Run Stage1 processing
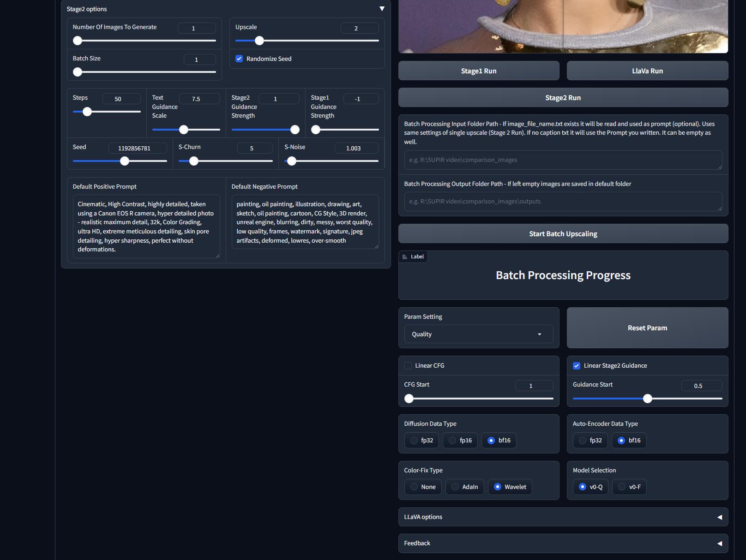The width and height of the screenshot is (746, 560). click(479, 71)
